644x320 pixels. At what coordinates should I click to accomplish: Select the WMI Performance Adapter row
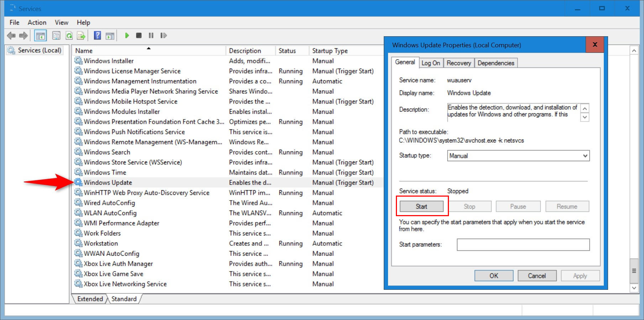[x=228, y=223]
